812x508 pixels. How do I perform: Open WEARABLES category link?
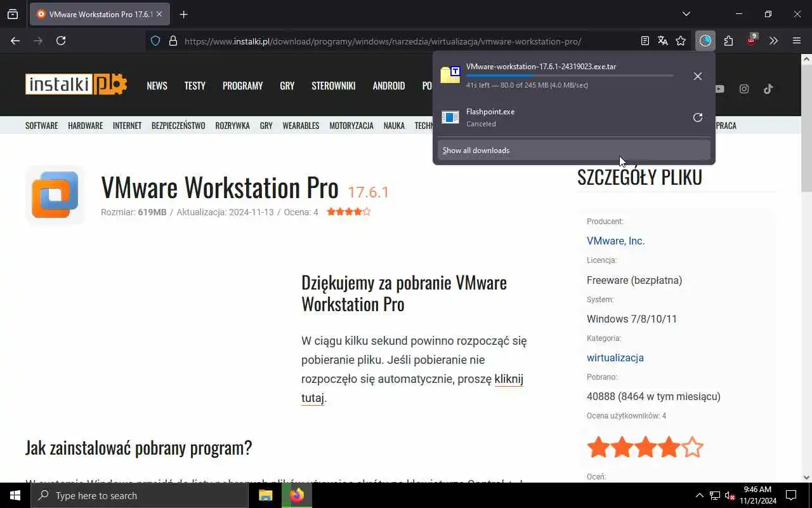[x=301, y=126]
